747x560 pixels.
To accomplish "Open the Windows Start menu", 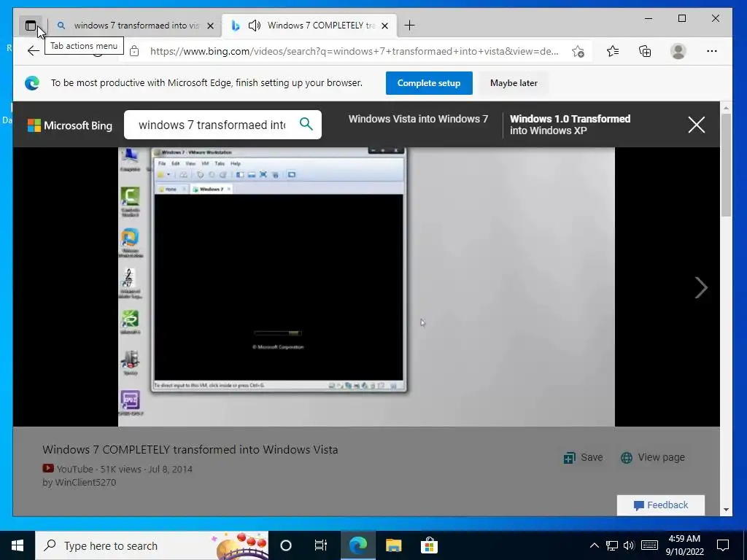I will pos(18,545).
